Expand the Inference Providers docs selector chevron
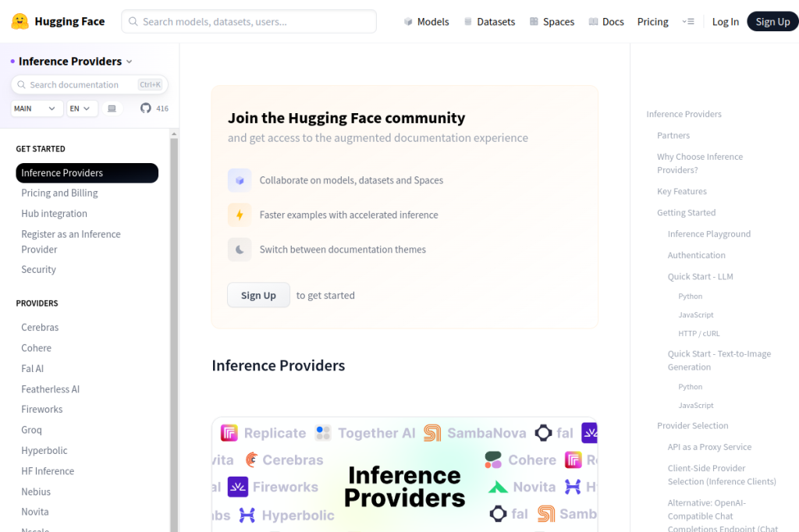This screenshot has width=799, height=532. tap(130, 62)
